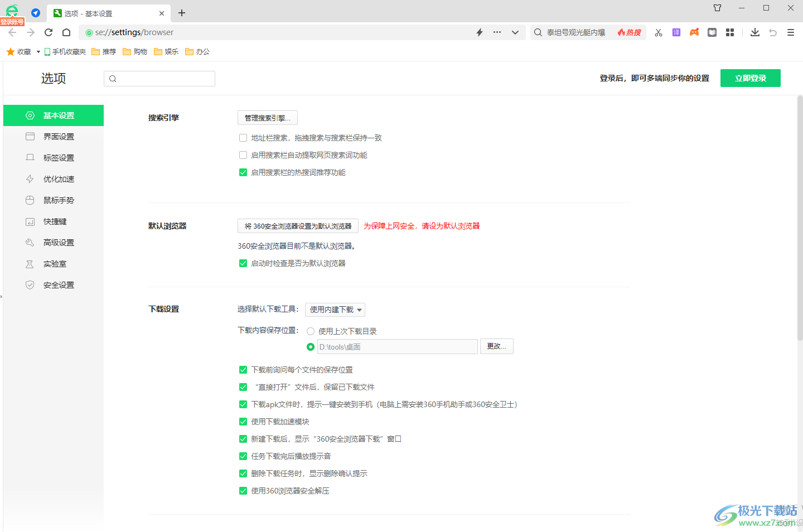Click the settings search input field

pos(159,79)
